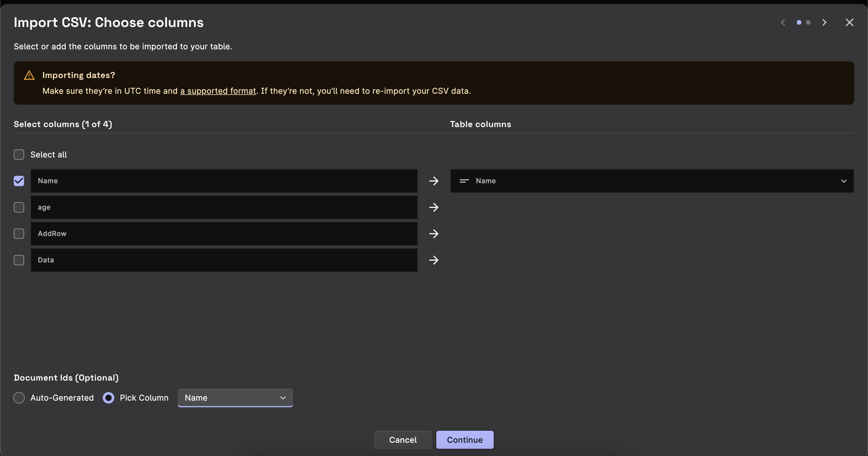The height and width of the screenshot is (456, 868).
Task: Select Auto-Generated document IDs option
Action: (x=19, y=398)
